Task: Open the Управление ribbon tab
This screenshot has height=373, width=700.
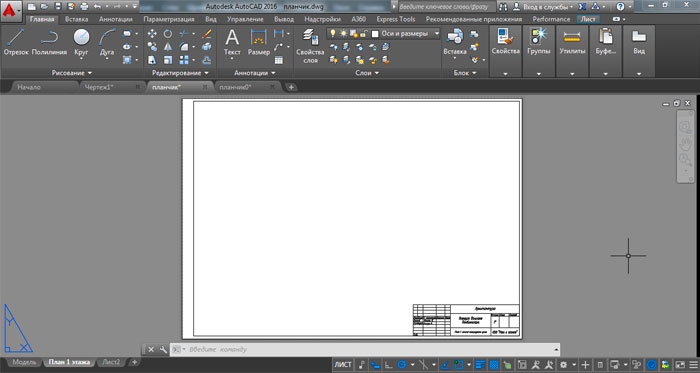Action: (245, 19)
